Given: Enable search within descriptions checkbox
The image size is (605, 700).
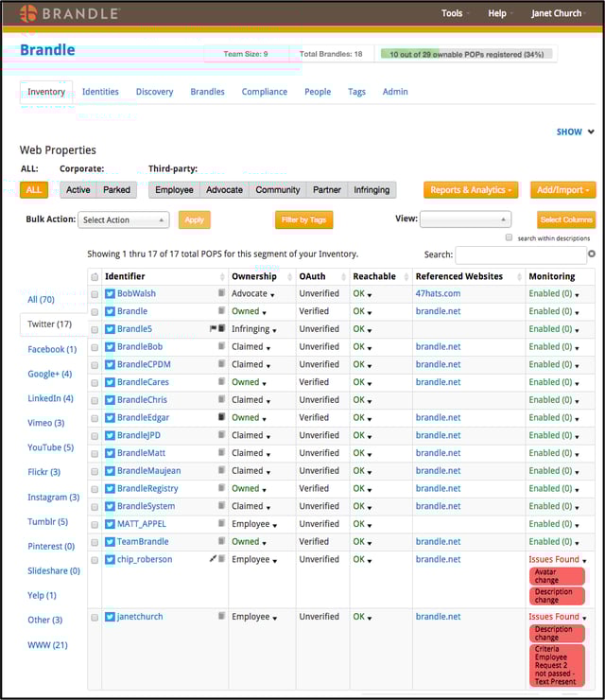Looking at the screenshot, I should pyautogui.click(x=509, y=237).
